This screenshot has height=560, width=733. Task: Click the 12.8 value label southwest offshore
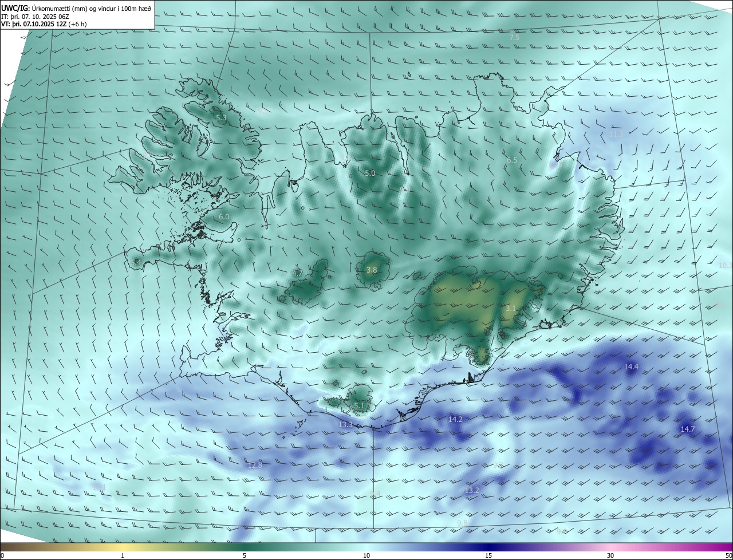pos(255,465)
